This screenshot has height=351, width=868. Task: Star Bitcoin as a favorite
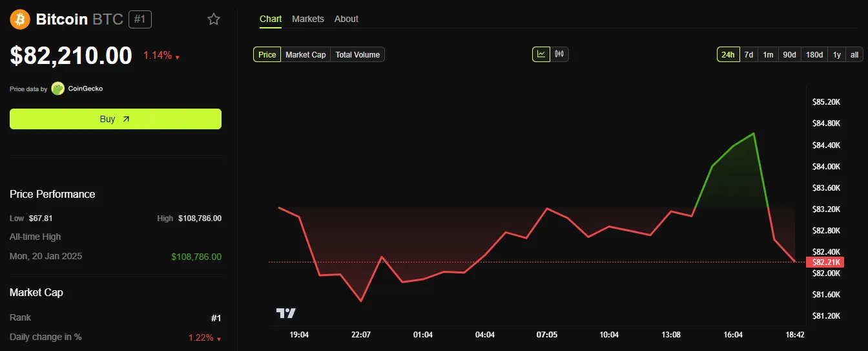214,19
